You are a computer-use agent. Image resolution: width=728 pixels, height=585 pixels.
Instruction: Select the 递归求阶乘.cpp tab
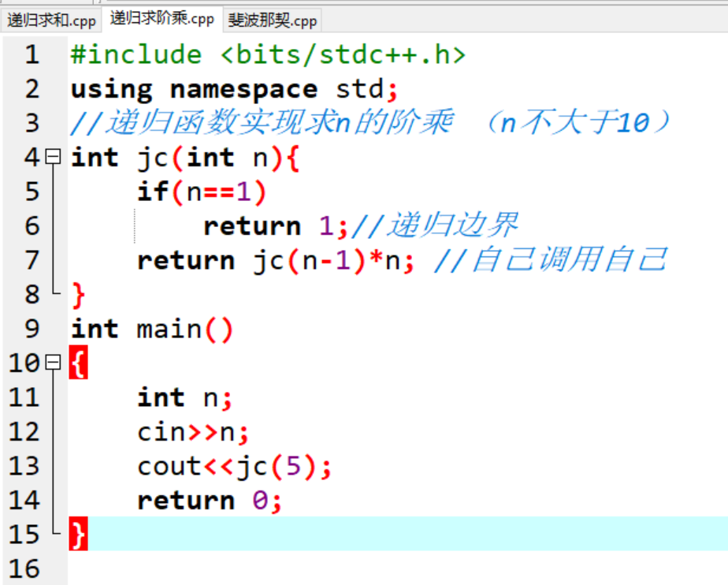point(162,19)
